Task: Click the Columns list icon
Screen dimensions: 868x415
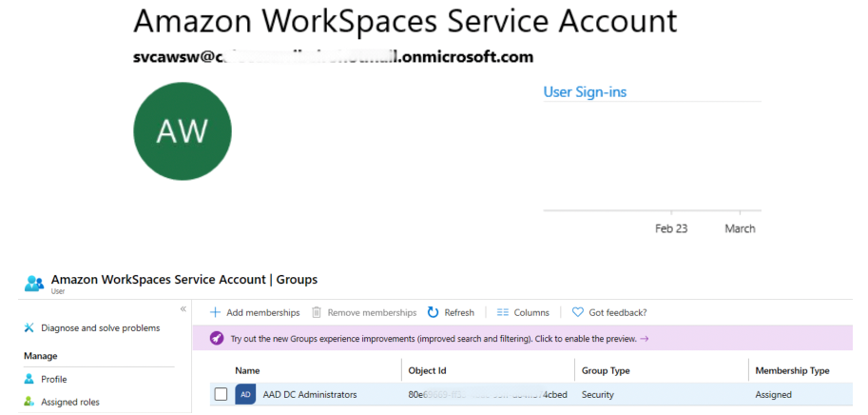Action: point(503,312)
